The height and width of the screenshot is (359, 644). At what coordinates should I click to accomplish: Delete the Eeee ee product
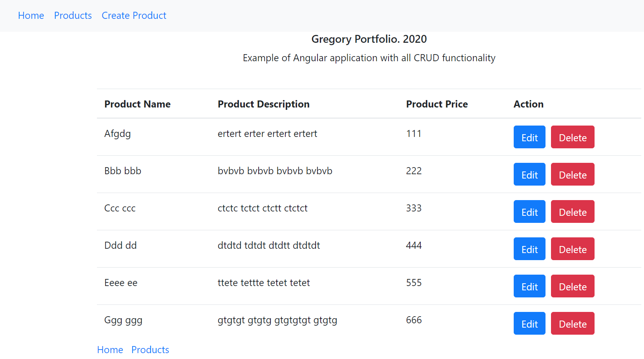573,286
